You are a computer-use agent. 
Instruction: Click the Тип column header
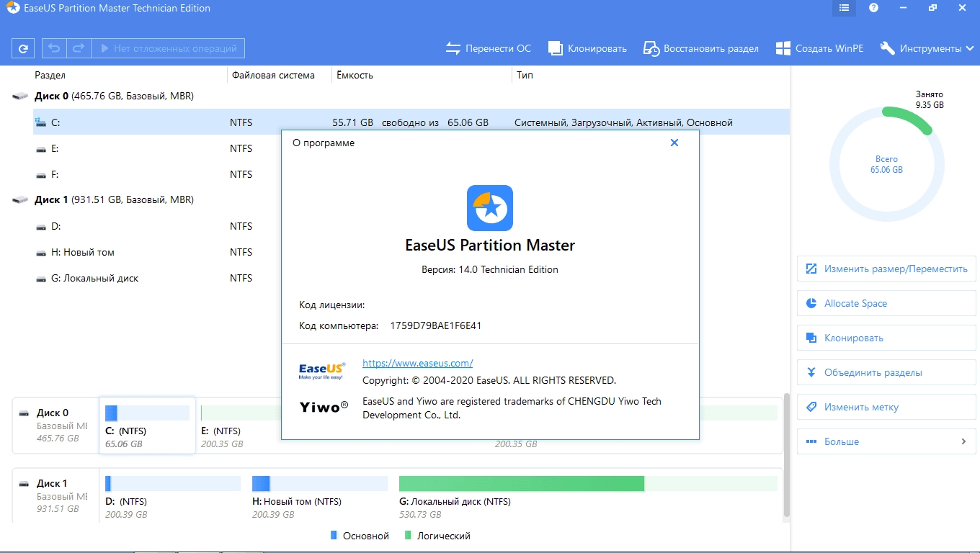525,75
